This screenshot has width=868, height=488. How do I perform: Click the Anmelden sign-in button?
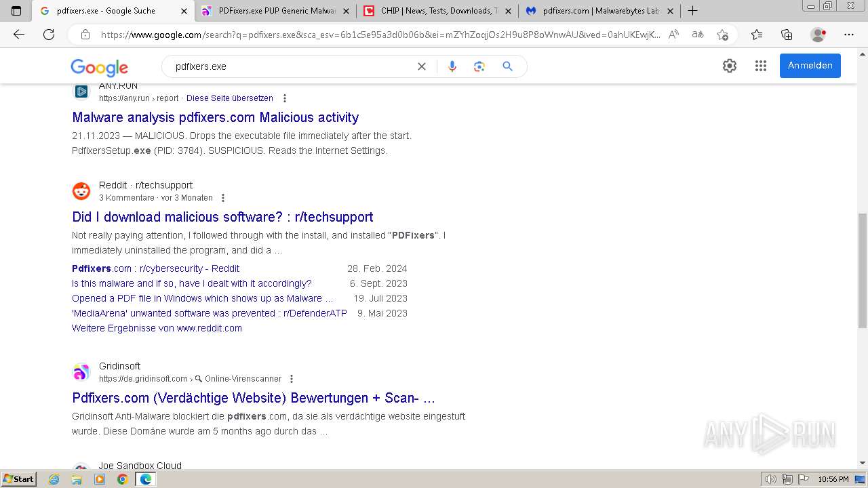pyautogui.click(x=810, y=66)
